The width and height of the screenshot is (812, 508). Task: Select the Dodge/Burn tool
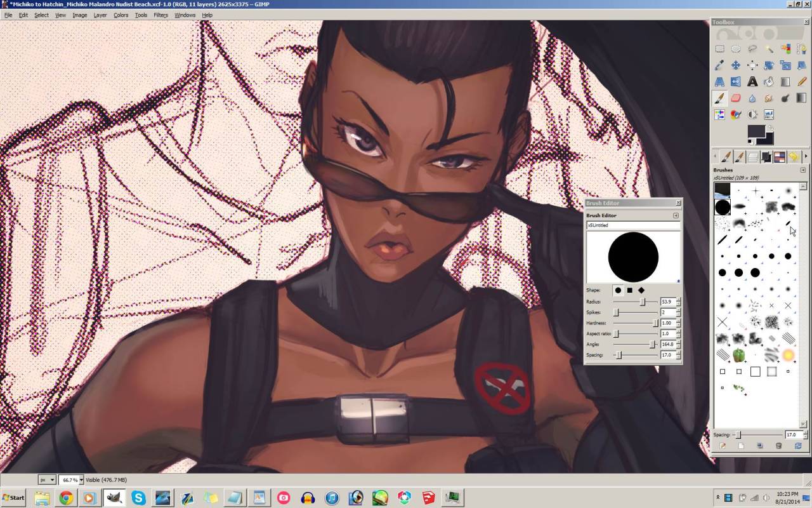(786, 98)
